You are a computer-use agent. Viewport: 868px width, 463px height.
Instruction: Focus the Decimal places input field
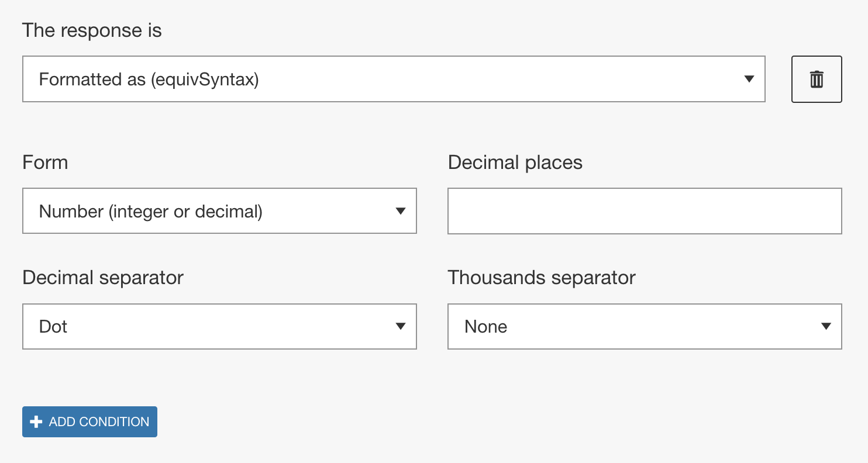(x=644, y=211)
